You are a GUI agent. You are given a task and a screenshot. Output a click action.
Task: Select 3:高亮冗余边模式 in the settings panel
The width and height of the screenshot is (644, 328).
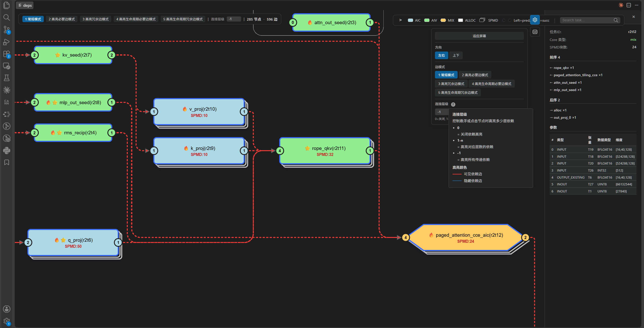[451, 84]
